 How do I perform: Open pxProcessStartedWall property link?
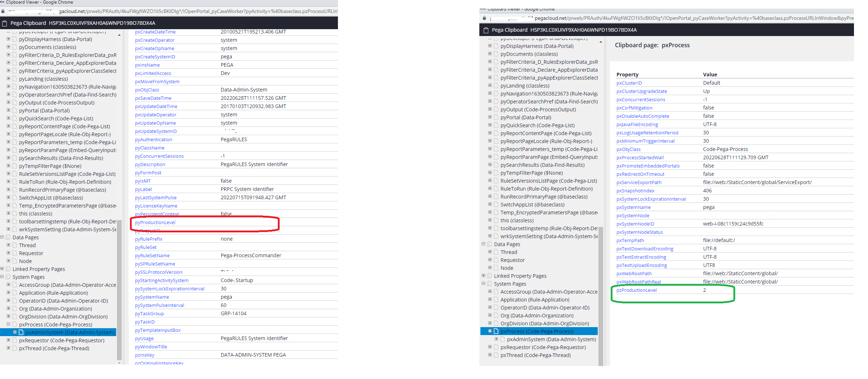point(640,158)
